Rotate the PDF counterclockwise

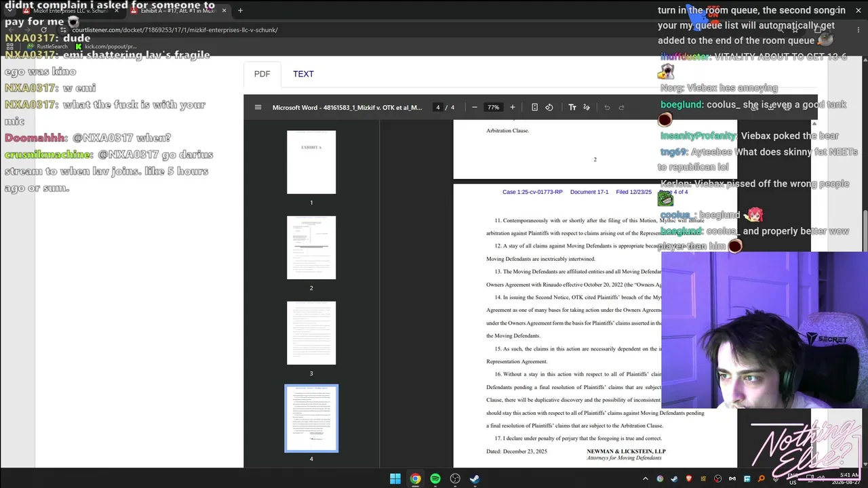549,107
